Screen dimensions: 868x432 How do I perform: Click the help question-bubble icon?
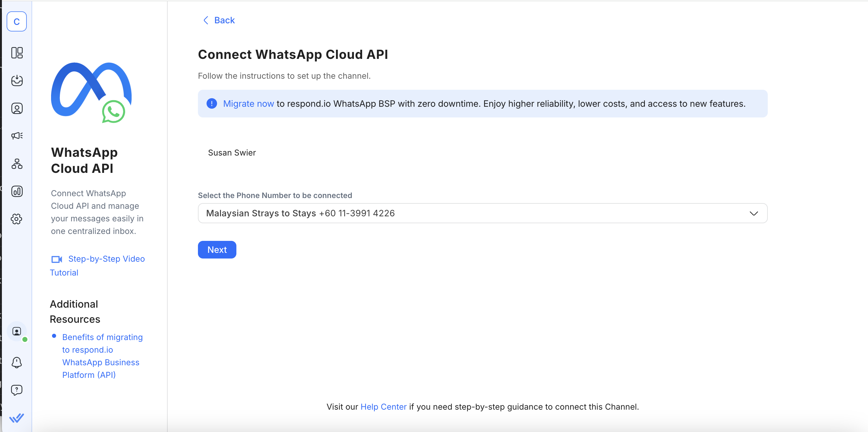click(x=17, y=390)
